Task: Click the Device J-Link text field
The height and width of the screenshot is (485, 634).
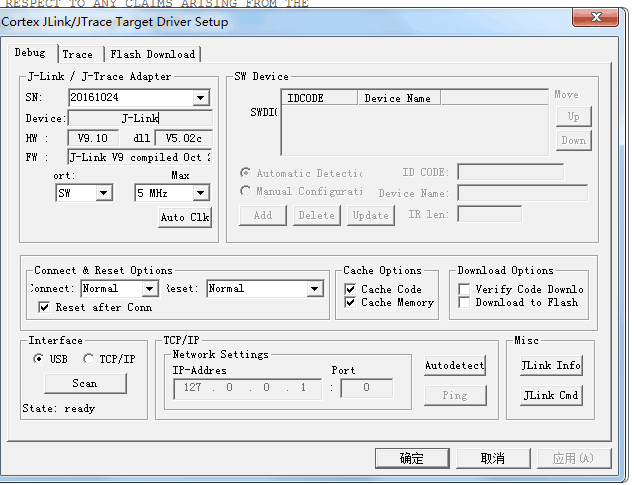Action: 140,118
